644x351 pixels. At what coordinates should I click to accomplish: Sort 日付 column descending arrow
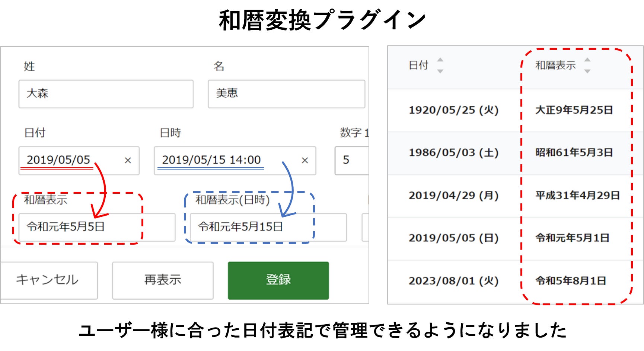click(x=440, y=71)
